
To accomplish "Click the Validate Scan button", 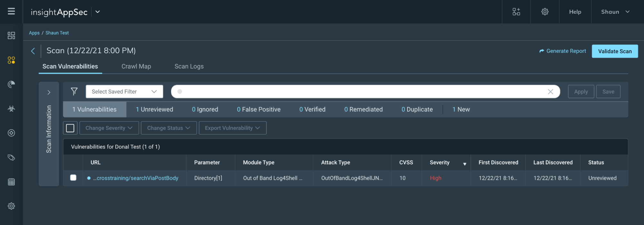I will click(x=615, y=51).
